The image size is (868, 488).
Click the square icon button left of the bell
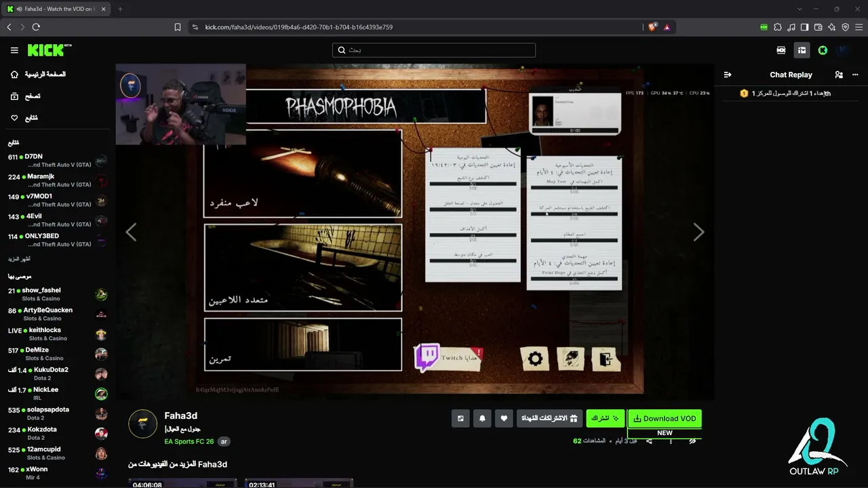coord(460,419)
